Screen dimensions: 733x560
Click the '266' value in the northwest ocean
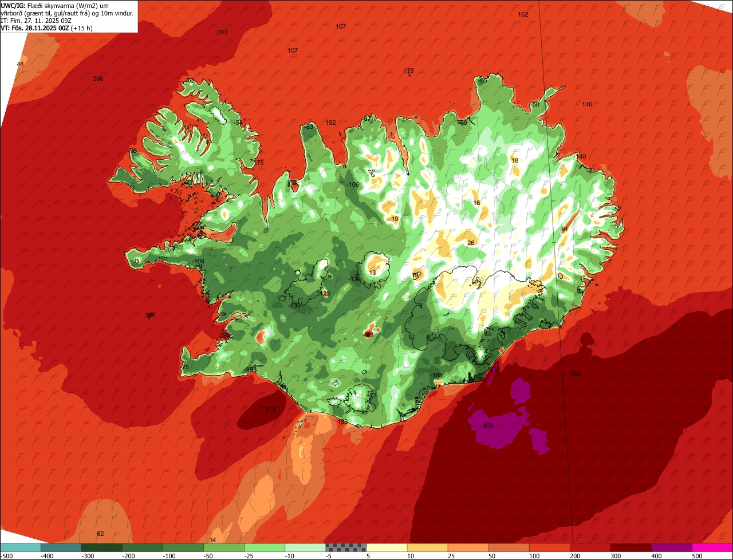[x=98, y=78]
